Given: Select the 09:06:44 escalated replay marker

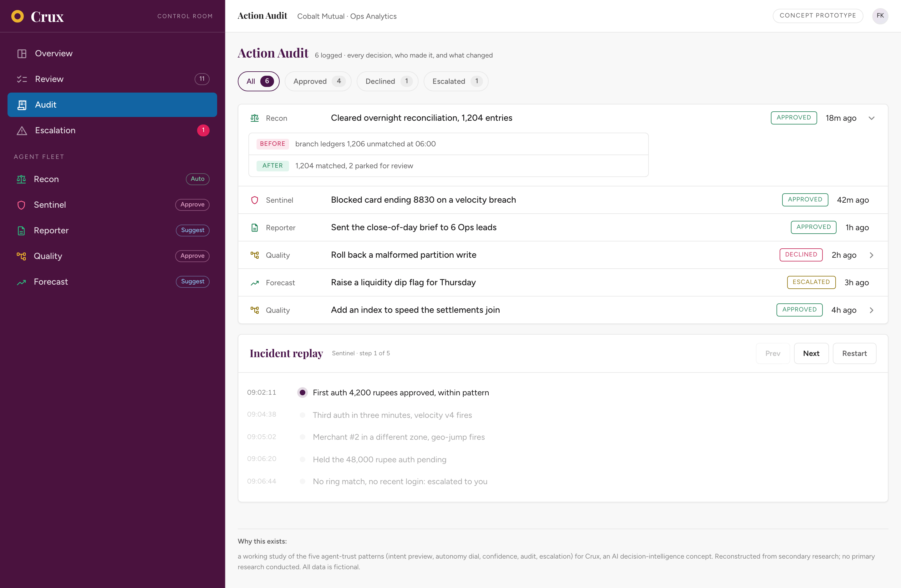Looking at the screenshot, I should (302, 481).
